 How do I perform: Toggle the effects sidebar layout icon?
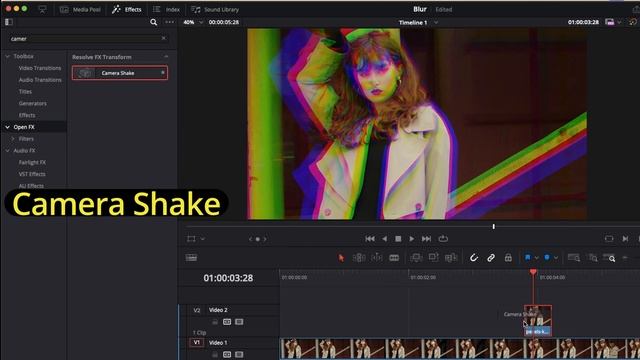point(9,22)
